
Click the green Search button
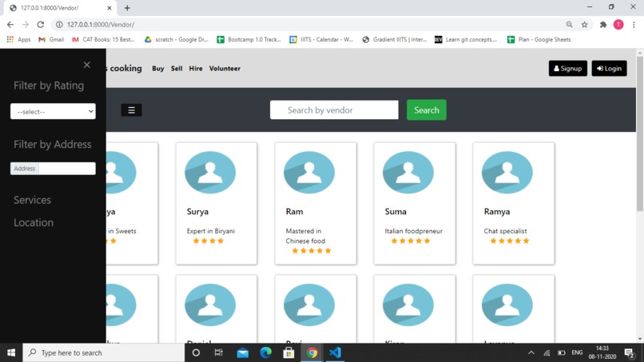click(427, 110)
